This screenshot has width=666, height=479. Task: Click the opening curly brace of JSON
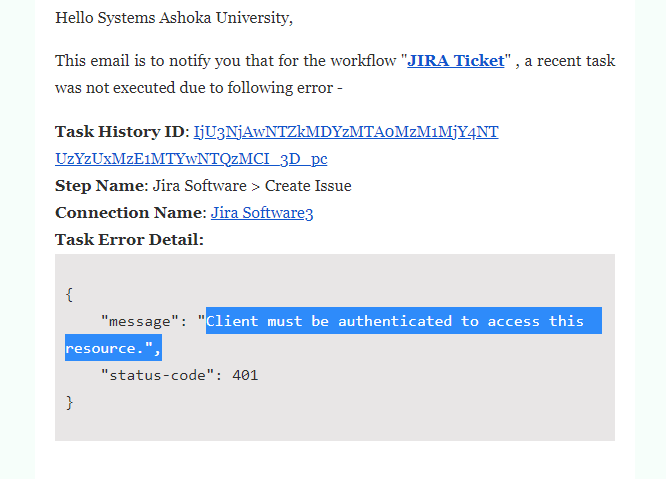pyautogui.click(x=69, y=294)
